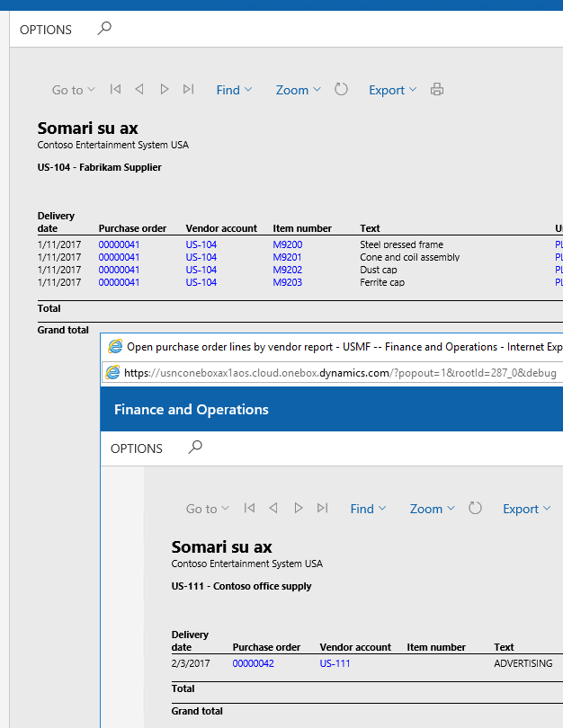Screen dimensions: 563x728
Task: Click the Grand total label in the popout report
Action: [197, 711]
